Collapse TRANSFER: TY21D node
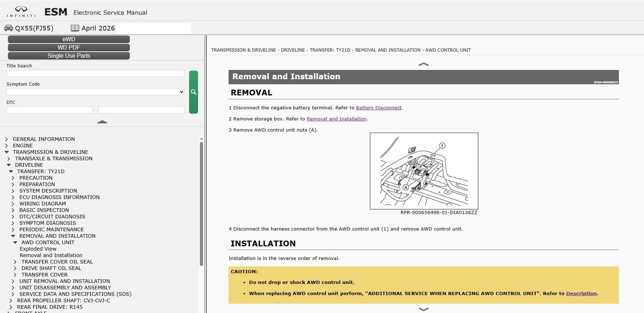The width and height of the screenshot is (644, 313). [11, 171]
